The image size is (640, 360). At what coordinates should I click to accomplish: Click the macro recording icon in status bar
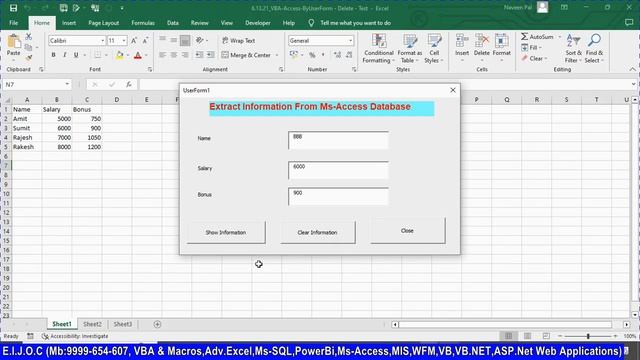point(30,336)
